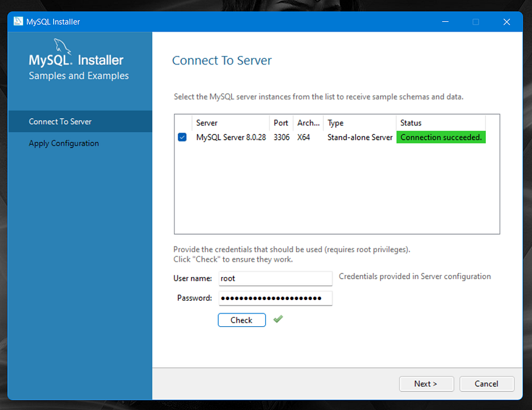532x410 pixels.
Task: Click the Password input field
Action: click(x=275, y=298)
